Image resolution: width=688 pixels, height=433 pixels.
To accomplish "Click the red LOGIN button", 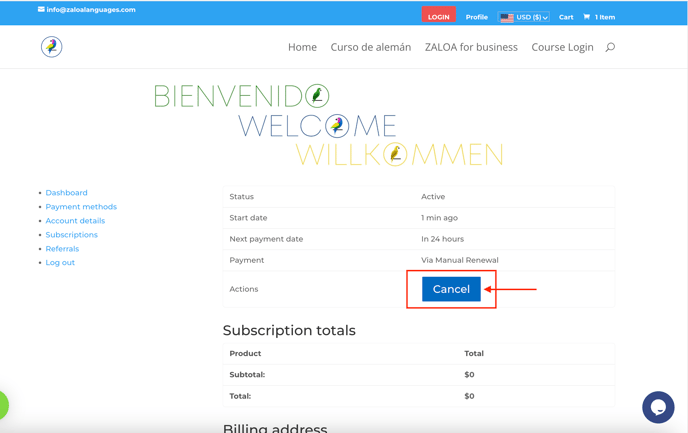I will pyautogui.click(x=438, y=14).
